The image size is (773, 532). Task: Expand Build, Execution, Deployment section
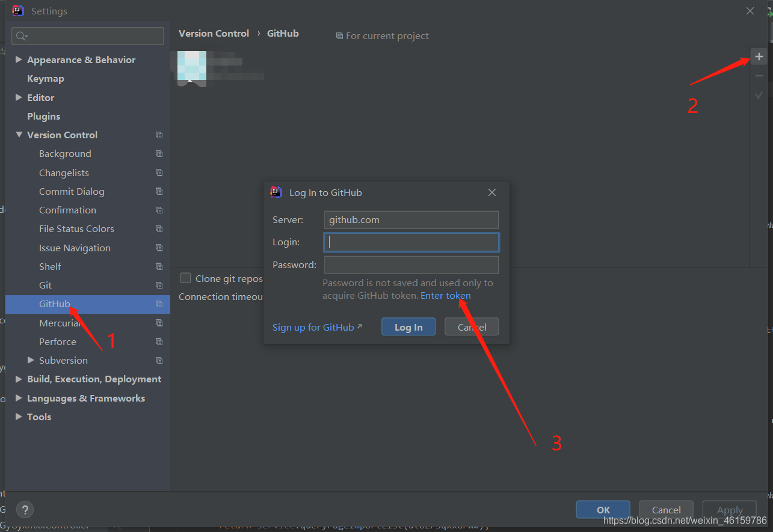[19, 379]
